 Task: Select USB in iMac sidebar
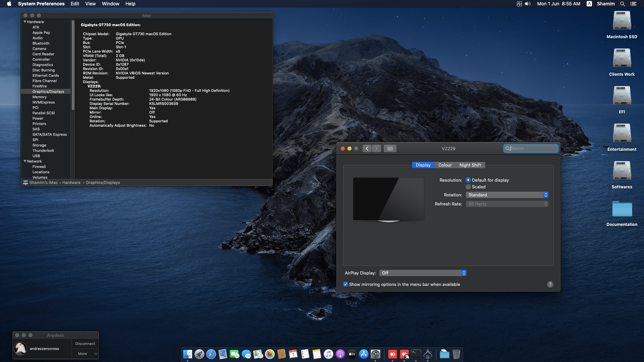(36, 156)
